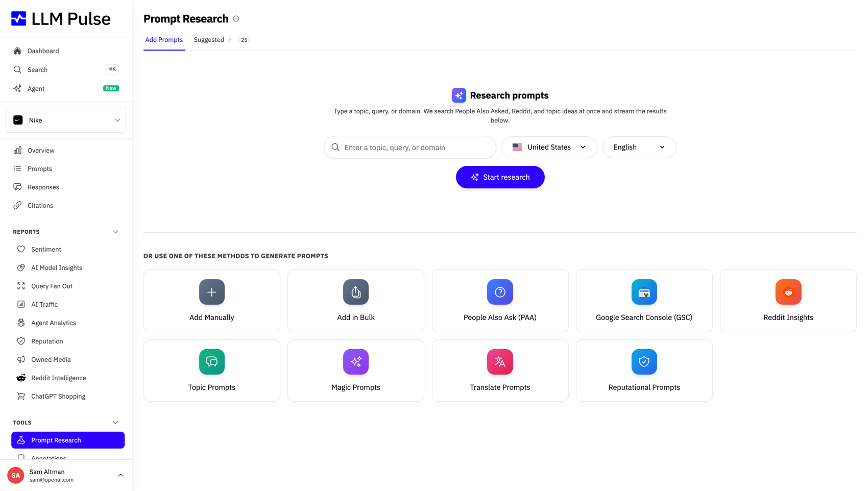
Task: Click the 25 count badge on Suggested
Action: point(244,40)
